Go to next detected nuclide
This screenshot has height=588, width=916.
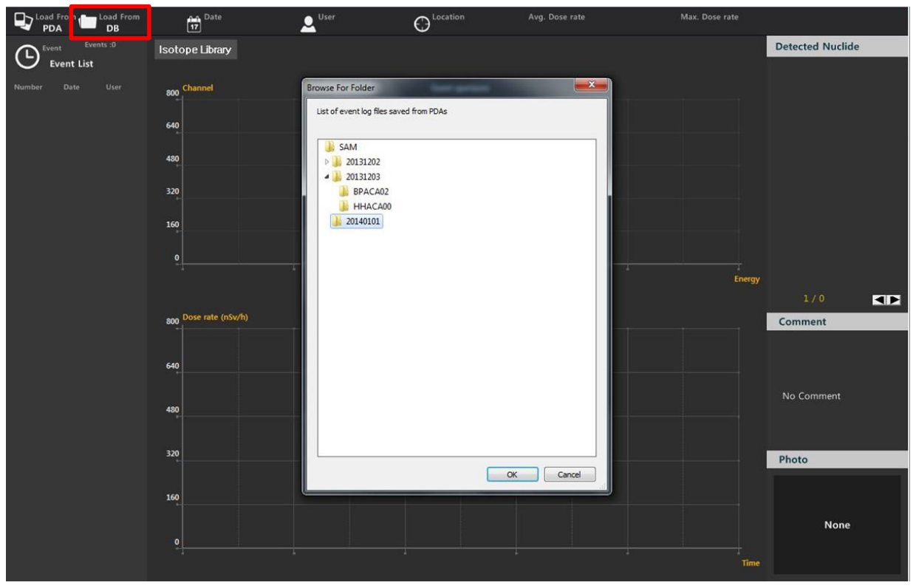pyautogui.click(x=894, y=299)
